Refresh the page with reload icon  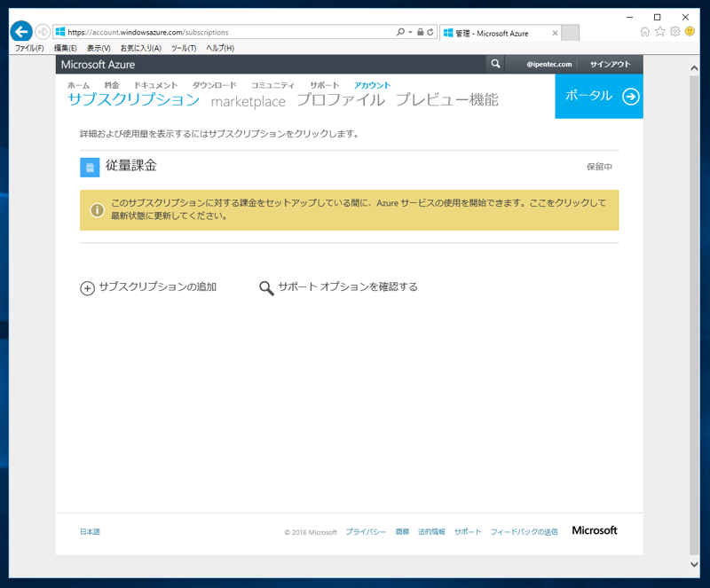click(x=430, y=32)
